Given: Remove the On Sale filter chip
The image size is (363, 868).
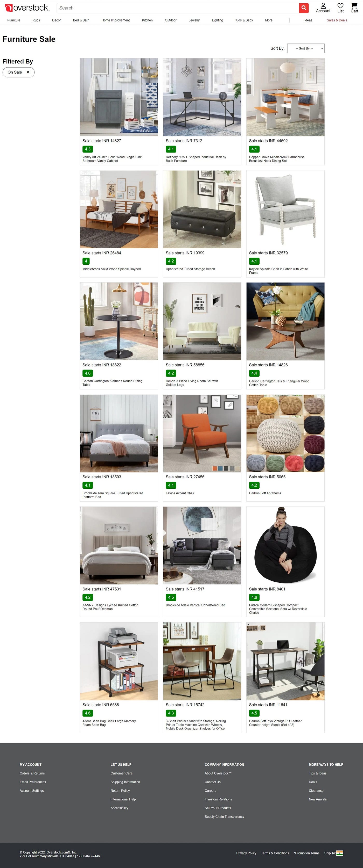Looking at the screenshot, I should pyautogui.click(x=28, y=72).
